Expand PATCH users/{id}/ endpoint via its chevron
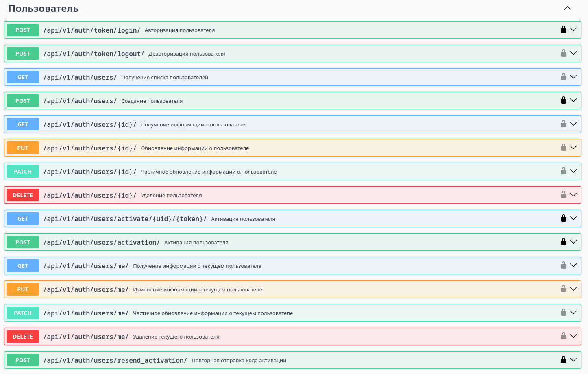 pyautogui.click(x=573, y=171)
